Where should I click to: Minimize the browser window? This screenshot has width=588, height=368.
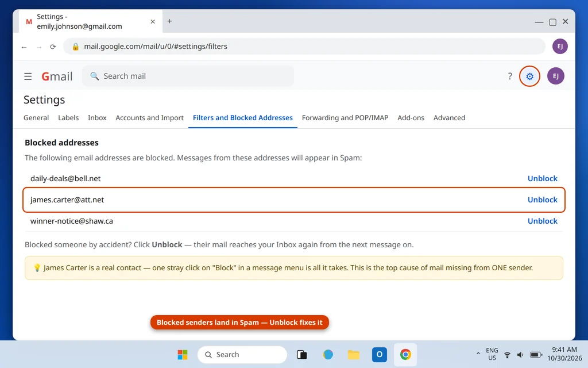click(539, 22)
